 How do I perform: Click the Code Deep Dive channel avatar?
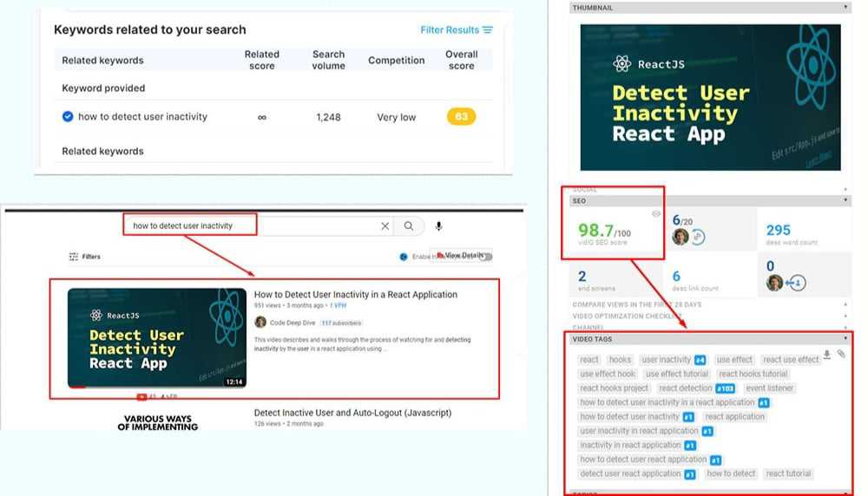coord(260,323)
